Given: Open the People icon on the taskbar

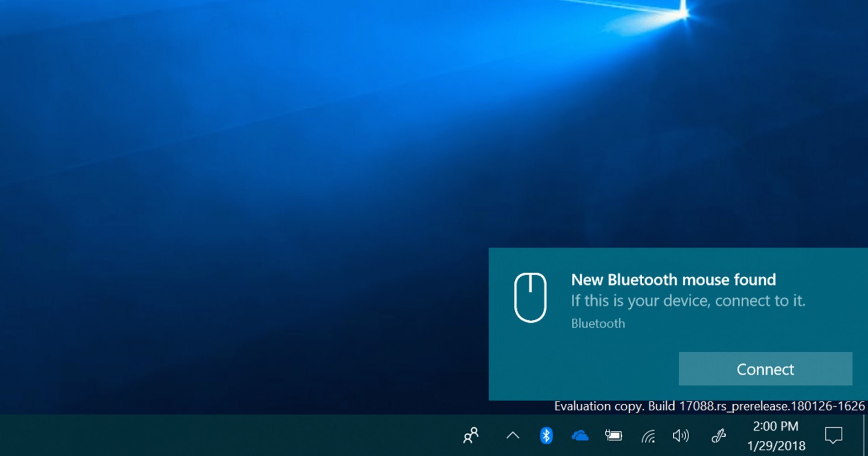Looking at the screenshot, I should coord(471,435).
